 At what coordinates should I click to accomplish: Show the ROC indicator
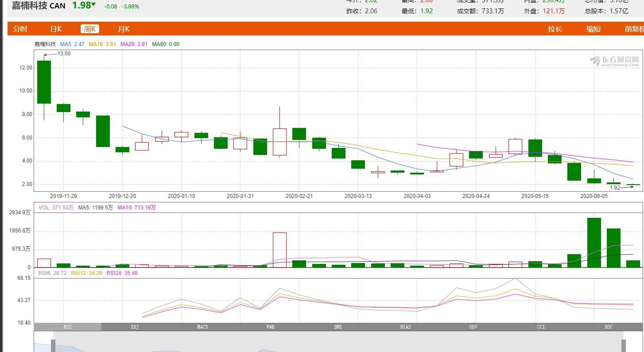(609, 327)
